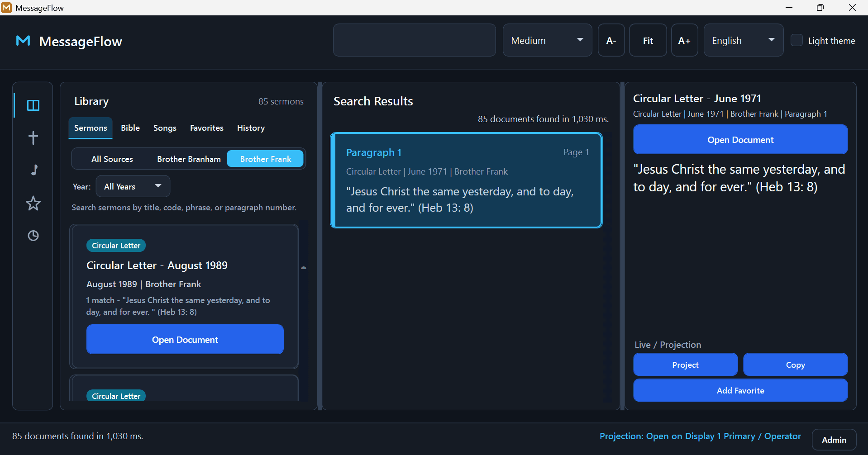Open Document for Circular Letter June 1971
The width and height of the screenshot is (868, 455).
tap(740, 140)
